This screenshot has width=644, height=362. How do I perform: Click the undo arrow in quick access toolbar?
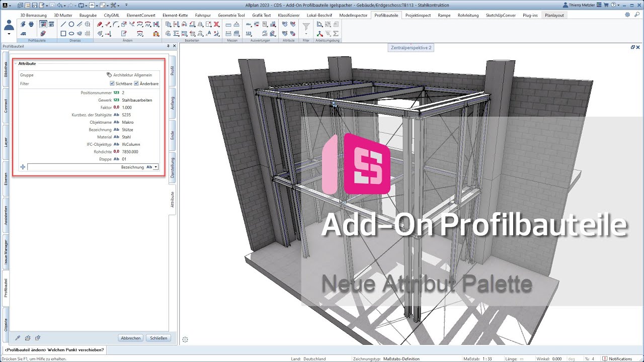pos(59,5)
